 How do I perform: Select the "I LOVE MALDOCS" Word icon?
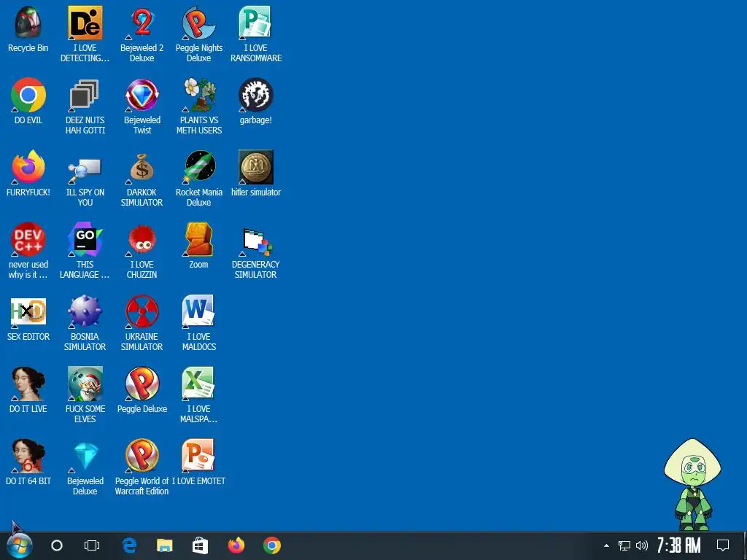[x=198, y=312]
